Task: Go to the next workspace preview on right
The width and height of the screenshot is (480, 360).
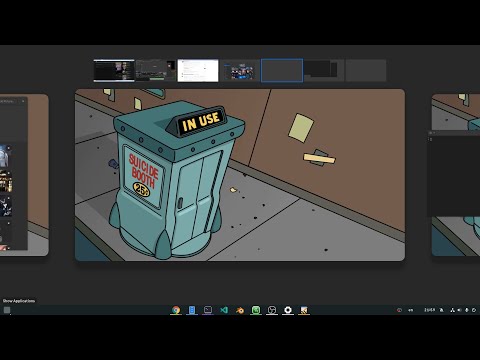Action: pyautogui.click(x=456, y=175)
